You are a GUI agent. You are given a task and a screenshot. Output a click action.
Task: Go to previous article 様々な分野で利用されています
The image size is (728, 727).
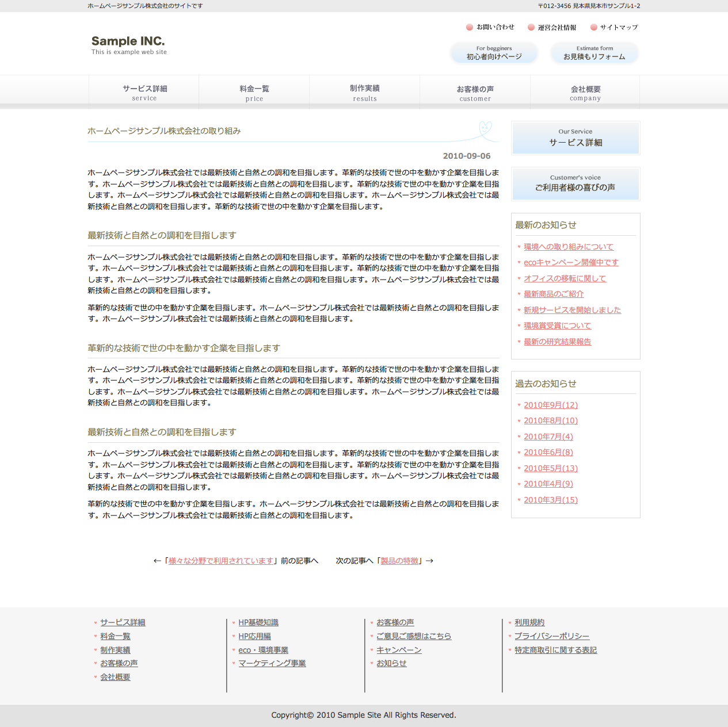coord(221,561)
